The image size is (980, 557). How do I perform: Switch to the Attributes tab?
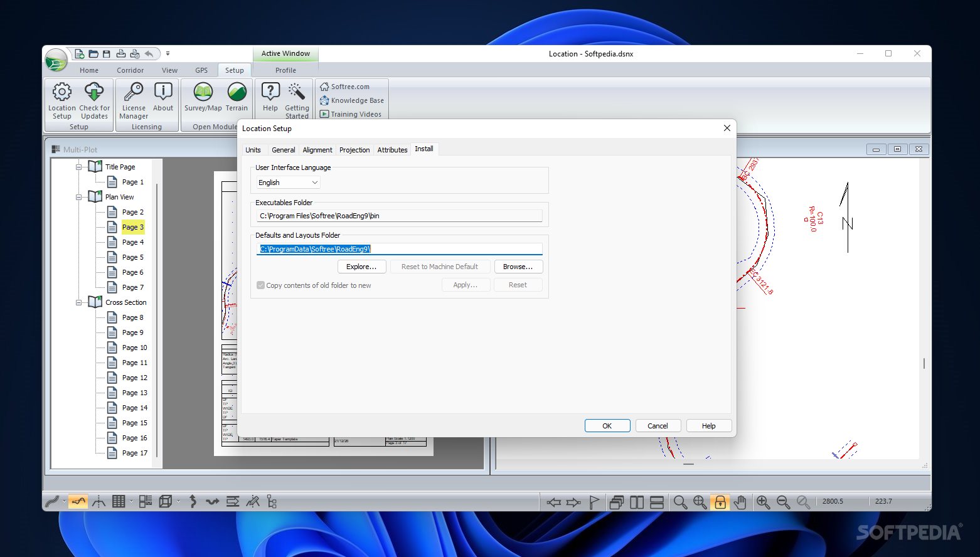click(x=392, y=150)
